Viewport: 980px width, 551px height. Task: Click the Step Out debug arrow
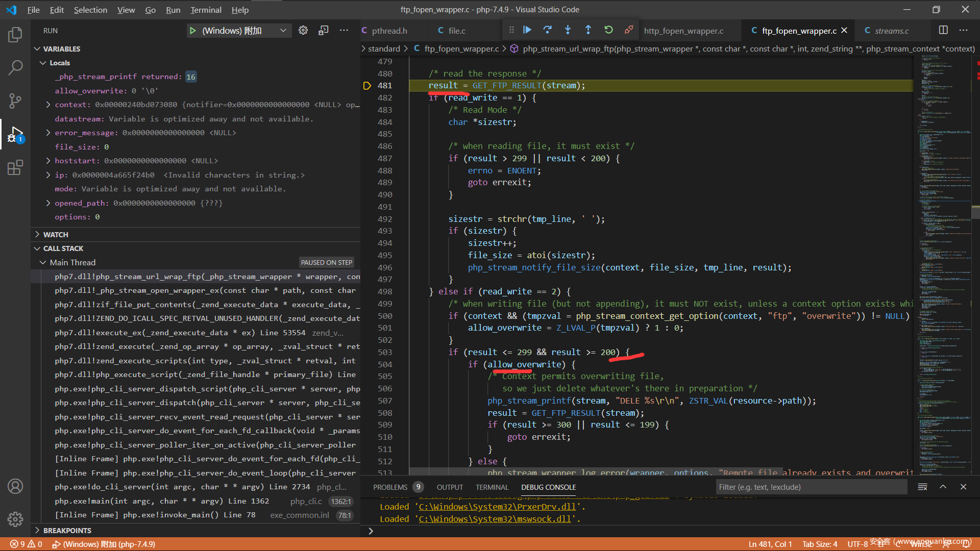click(588, 30)
